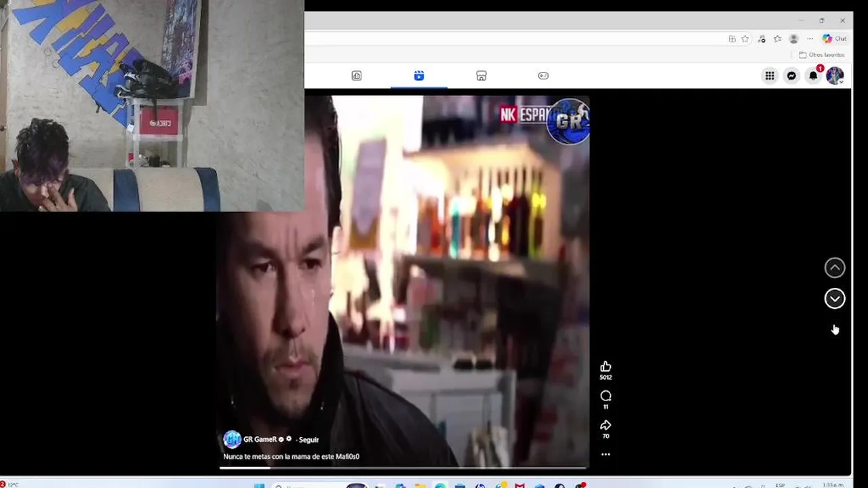Screen dimensions: 868x488
Task: Open comments on the reel
Action: [x=606, y=396]
